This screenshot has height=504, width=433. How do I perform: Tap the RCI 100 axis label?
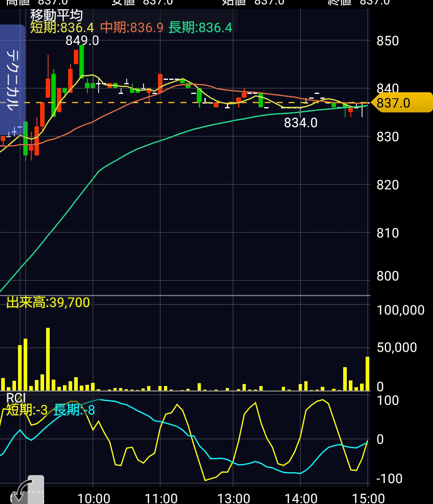tap(388, 400)
